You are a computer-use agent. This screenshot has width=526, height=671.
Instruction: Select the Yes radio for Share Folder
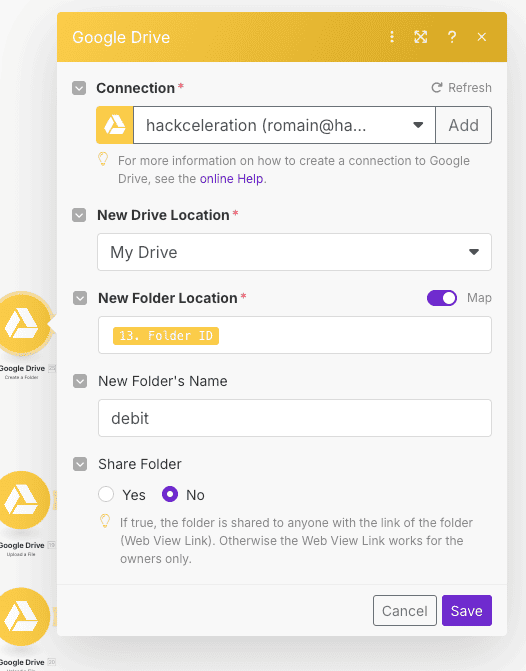point(106,494)
